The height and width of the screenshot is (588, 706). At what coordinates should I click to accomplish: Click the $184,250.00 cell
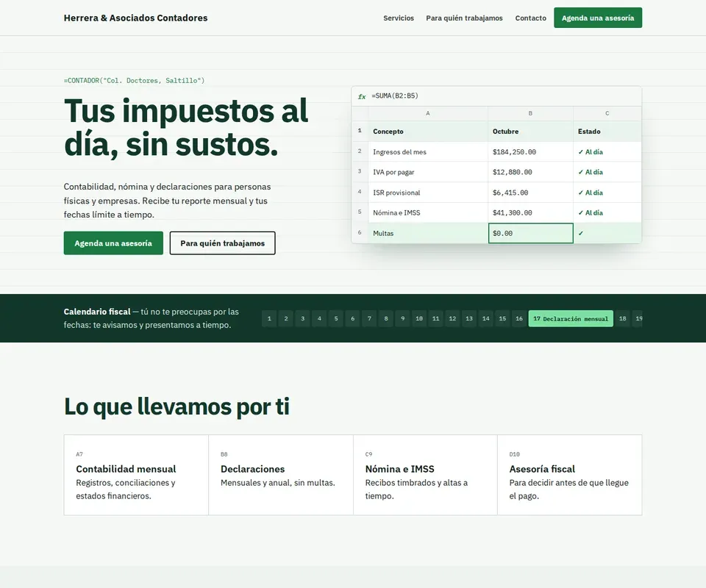[530, 151]
